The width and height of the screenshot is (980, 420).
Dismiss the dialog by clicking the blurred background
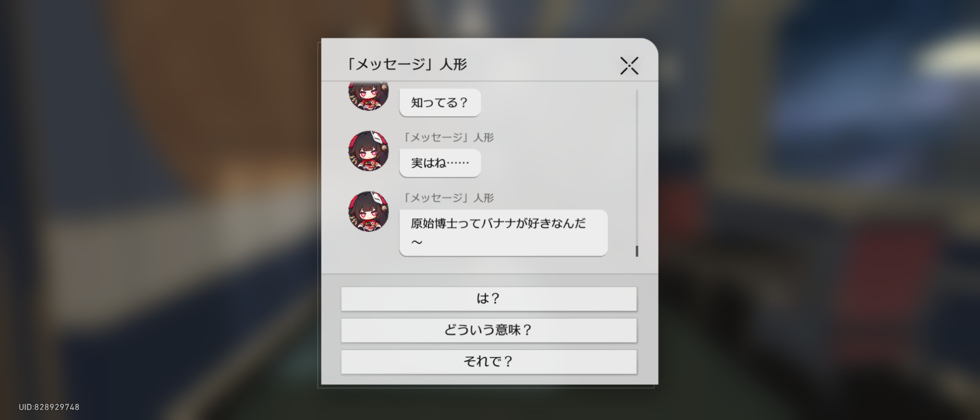click(147, 196)
